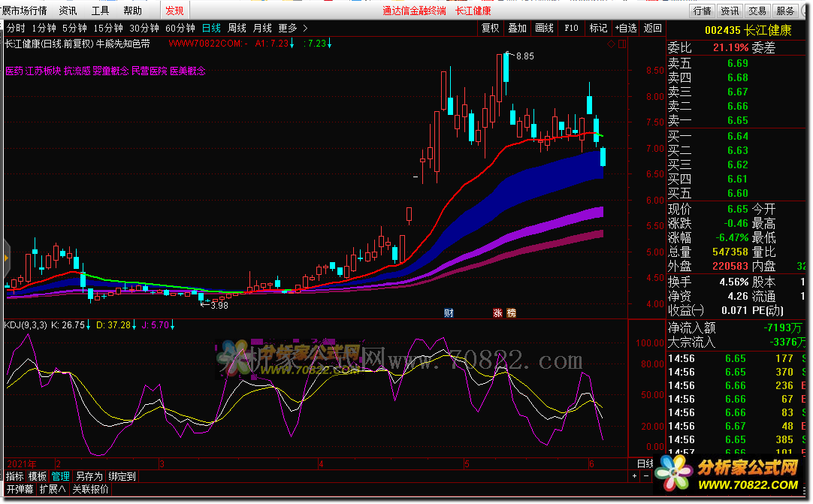The width and height of the screenshot is (813, 504).
Task: Click the 行情 button at top right
Action: coord(702,11)
